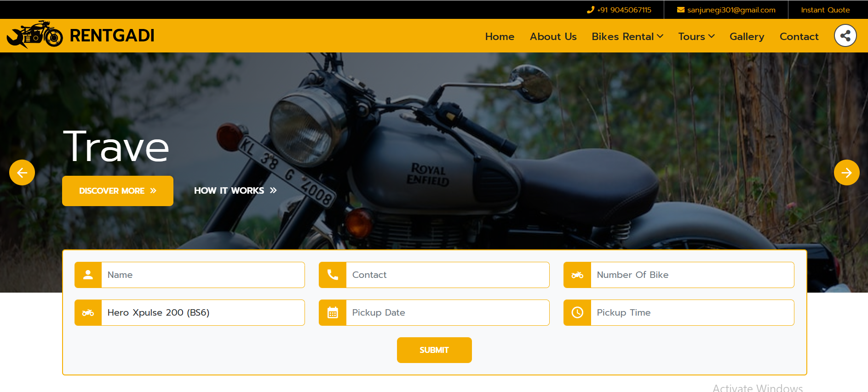Screen dimensions: 868x392
Task: Click the clock icon beside Pickup Time
Action: [577, 312]
